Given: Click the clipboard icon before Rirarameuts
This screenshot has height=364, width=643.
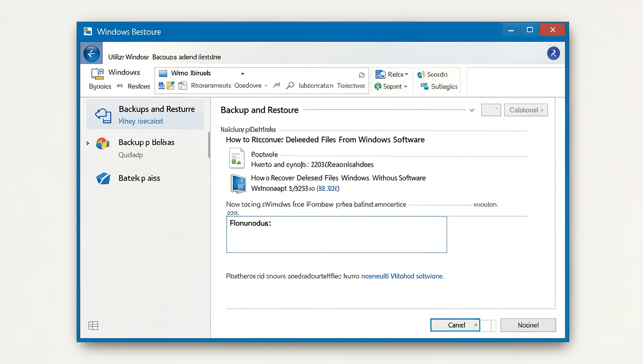Looking at the screenshot, I should coord(183,85).
